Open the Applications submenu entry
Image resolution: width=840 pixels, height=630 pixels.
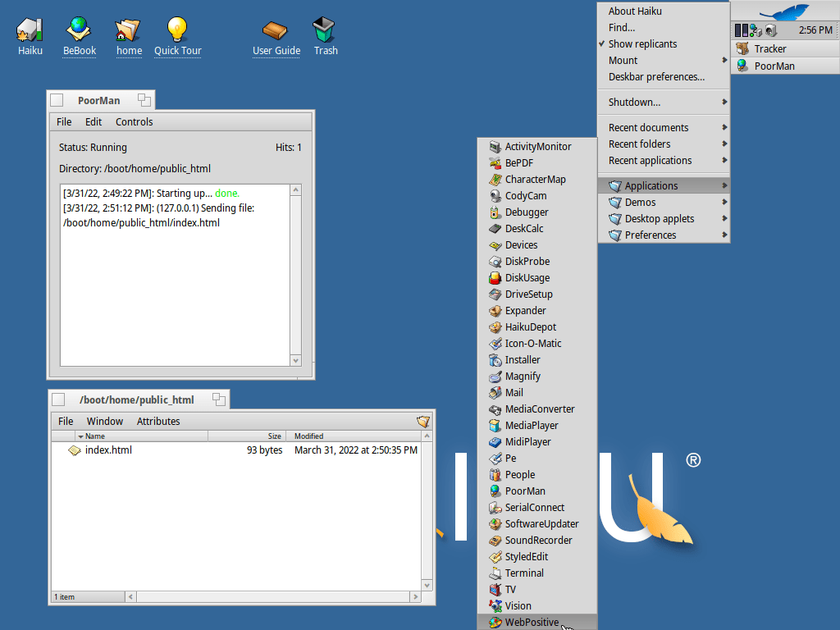(664, 185)
